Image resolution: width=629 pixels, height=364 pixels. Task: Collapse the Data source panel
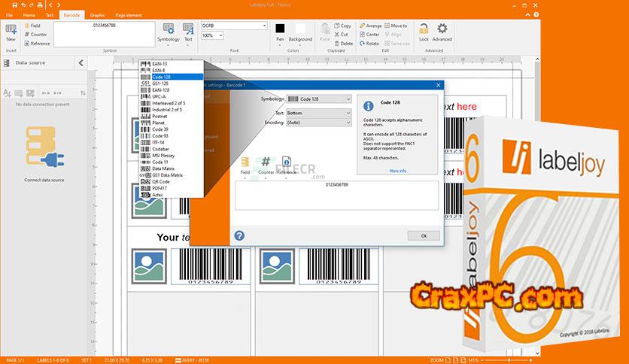coord(81,63)
